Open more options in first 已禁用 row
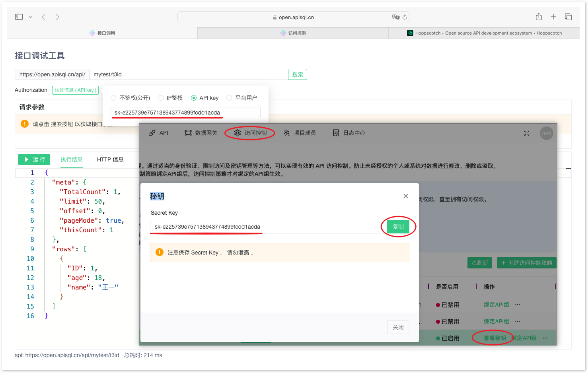This screenshot has height=373, width=588. (x=518, y=305)
